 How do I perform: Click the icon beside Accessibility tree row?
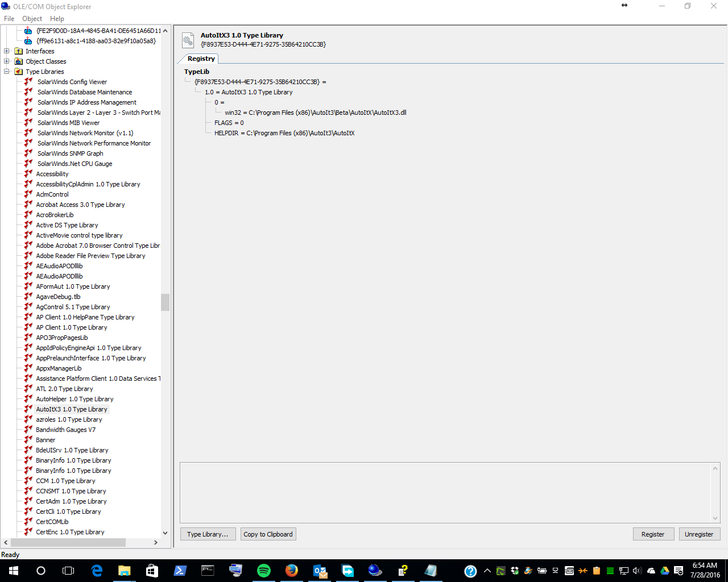point(28,174)
